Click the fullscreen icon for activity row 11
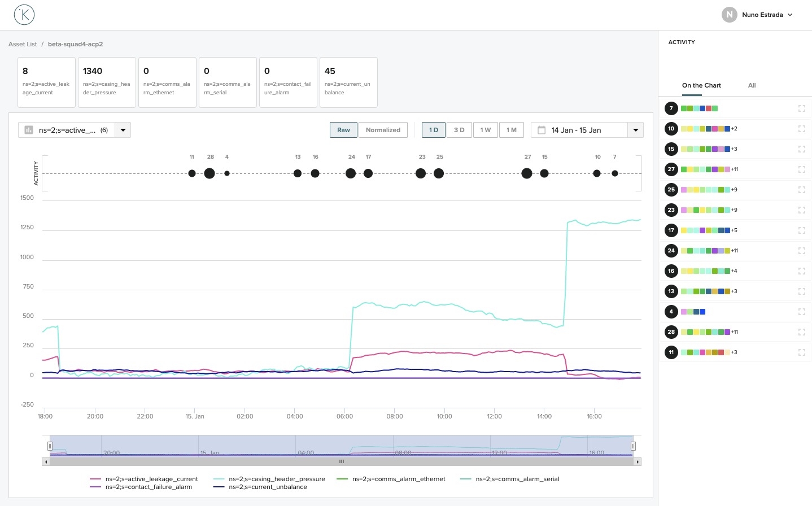This screenshot has width=812, height=506. 801,352
